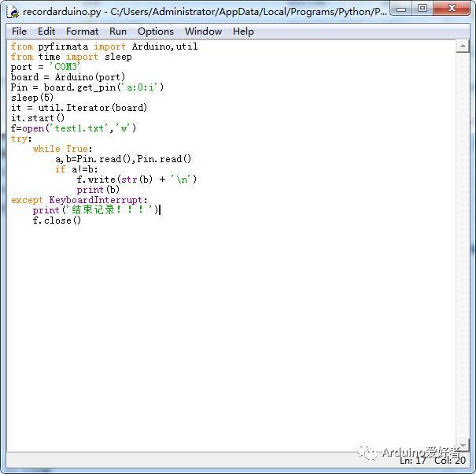Open the Window menu
The width and height of the screenshot is (476, 474).
(203, 31)
